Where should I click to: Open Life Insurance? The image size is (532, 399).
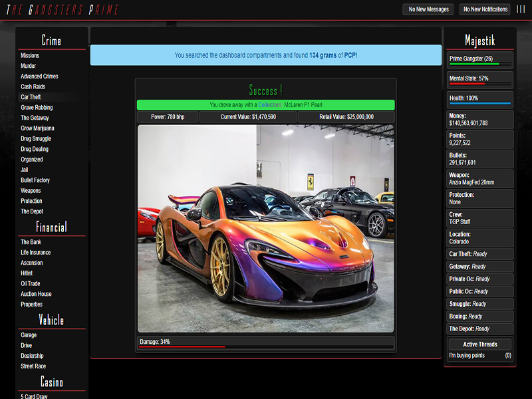coord(36,253)
